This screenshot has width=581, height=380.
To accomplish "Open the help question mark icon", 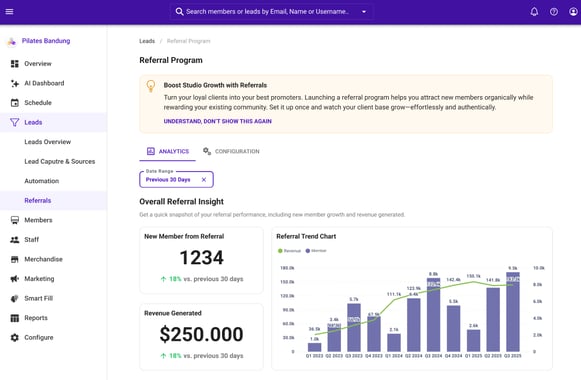I will 554,11.
